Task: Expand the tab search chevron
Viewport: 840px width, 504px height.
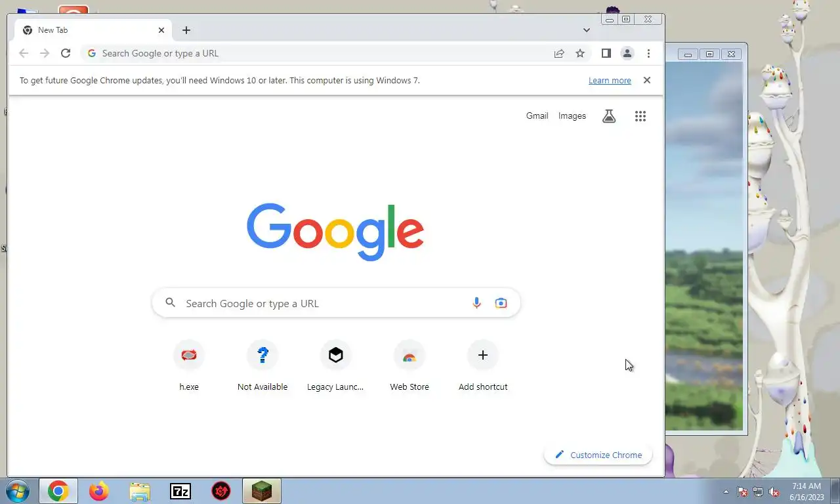Action: click(x=587, y=30)
